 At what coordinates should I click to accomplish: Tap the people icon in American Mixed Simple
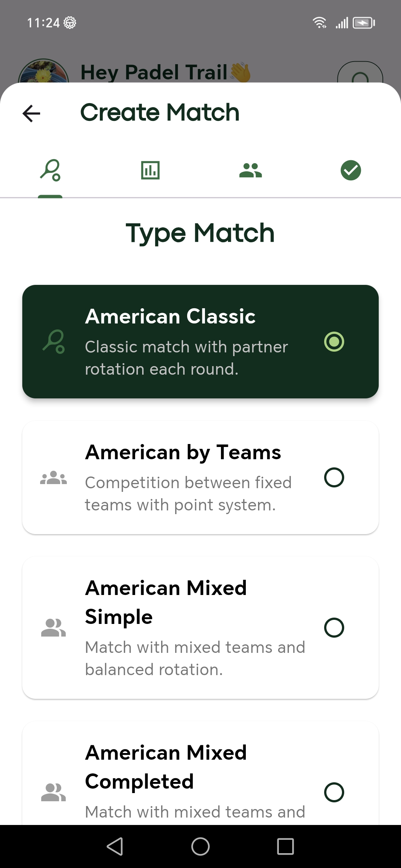(53, 628)
